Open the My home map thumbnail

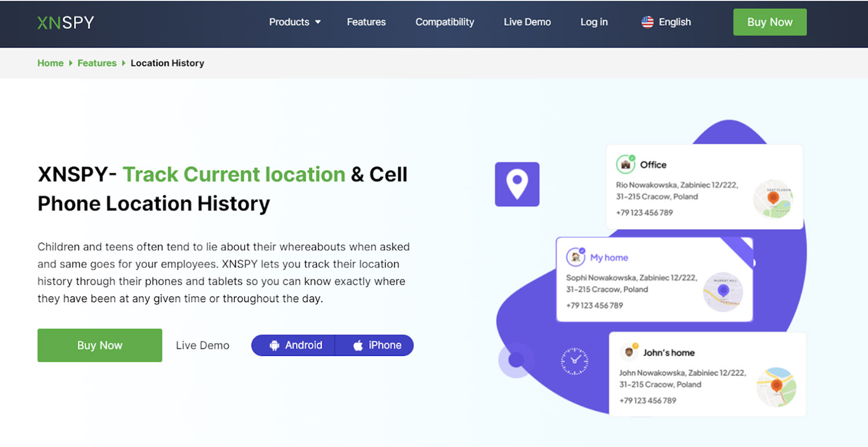tap(723, 292)
